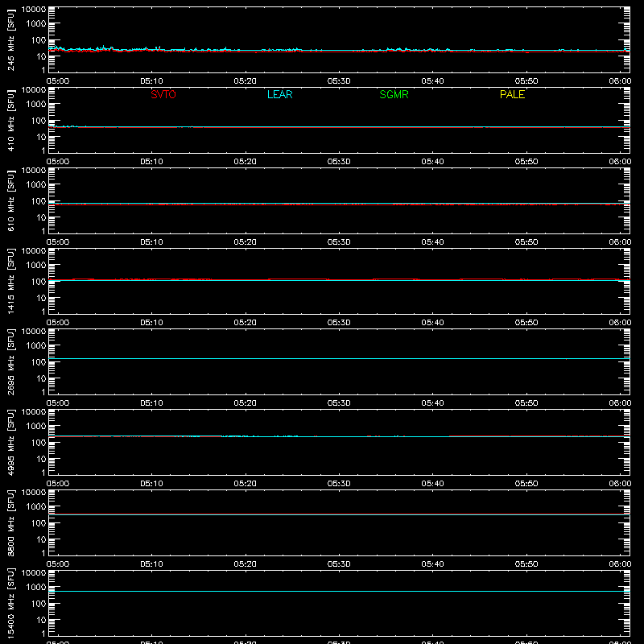Select the 8800 MHz [SFU] axis label
Viewport: 644px width, 644px height.
[10, 522]
